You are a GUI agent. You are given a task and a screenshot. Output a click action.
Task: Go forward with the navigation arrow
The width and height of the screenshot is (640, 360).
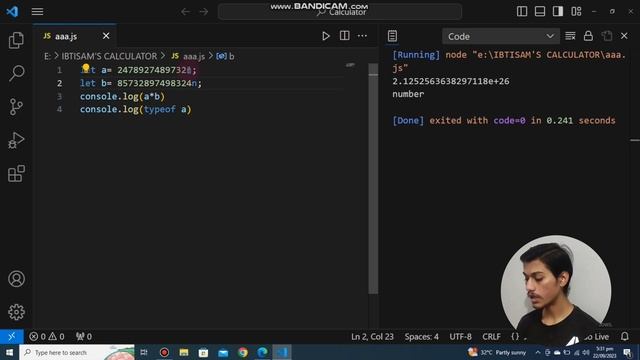[204, 12]
